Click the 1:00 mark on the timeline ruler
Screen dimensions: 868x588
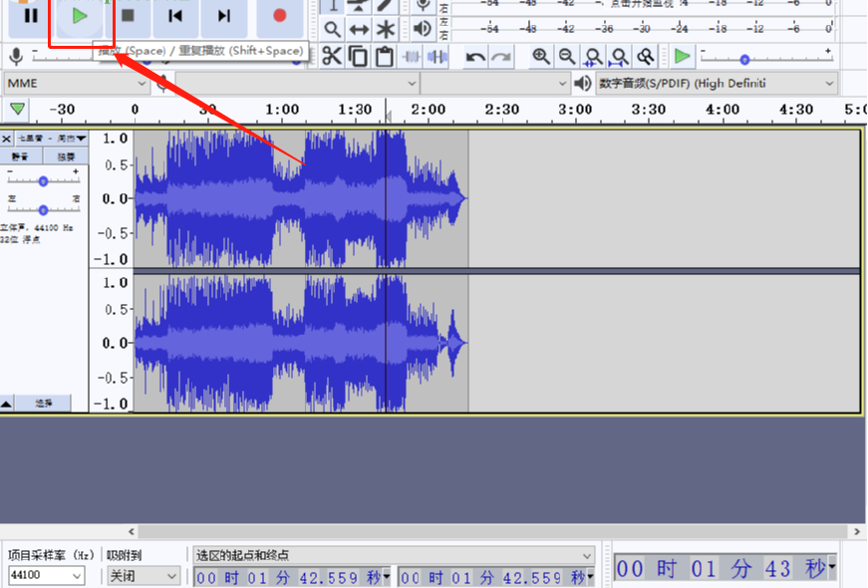[x=282, y=110]
